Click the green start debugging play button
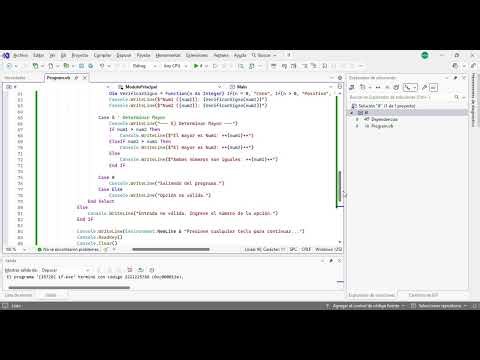Image resolution: width=480 pixels, height=360 pixels. (x=196, y=66)
